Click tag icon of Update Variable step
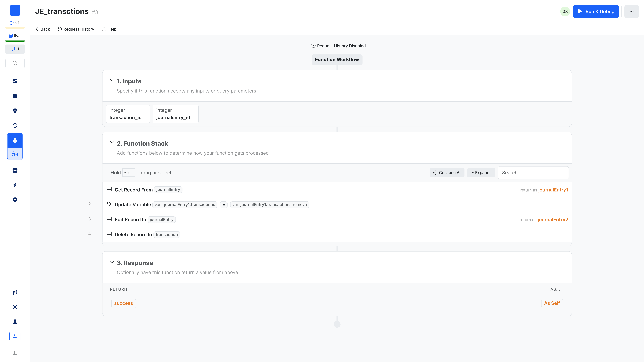 click(x=109, y=204)
